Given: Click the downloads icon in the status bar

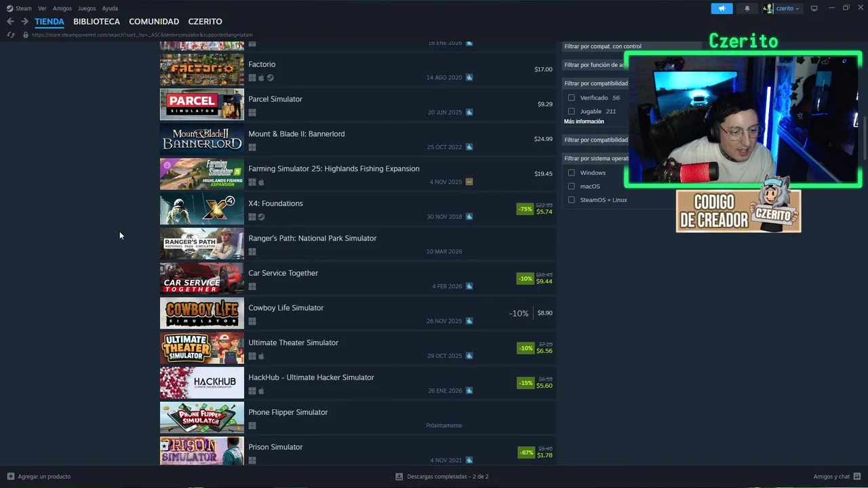Looking at the screenshot, I should tap(399, 476).
